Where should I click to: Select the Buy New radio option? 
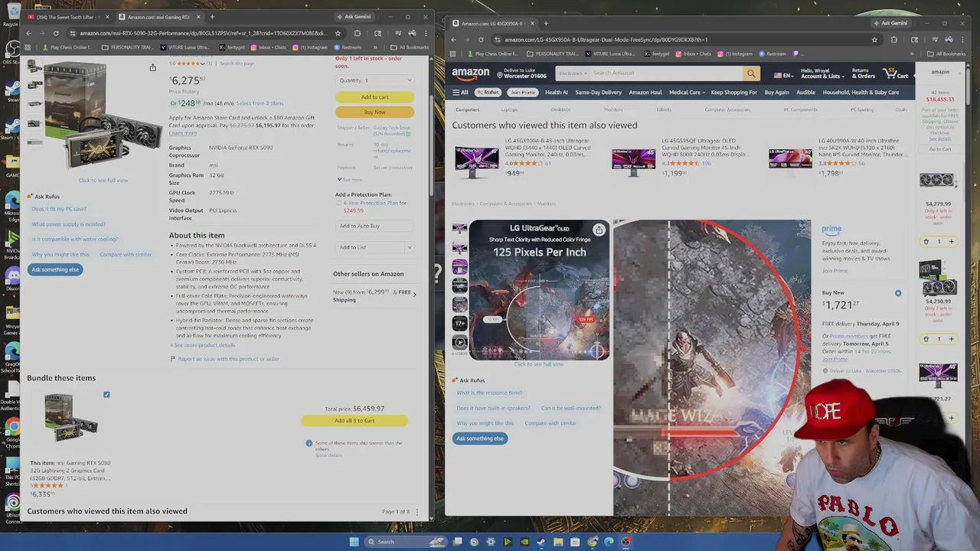(898, 293)
